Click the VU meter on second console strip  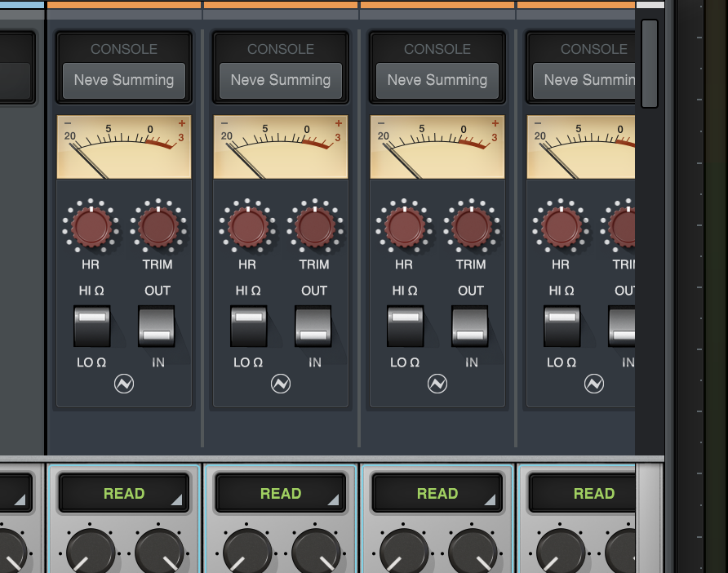point(281,147)
